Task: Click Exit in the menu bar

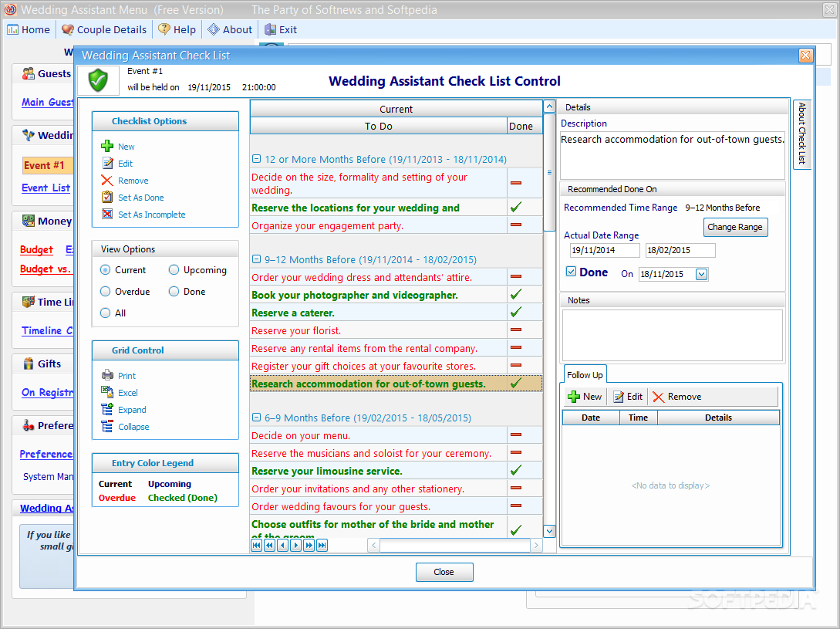Action: click(280, 29)
